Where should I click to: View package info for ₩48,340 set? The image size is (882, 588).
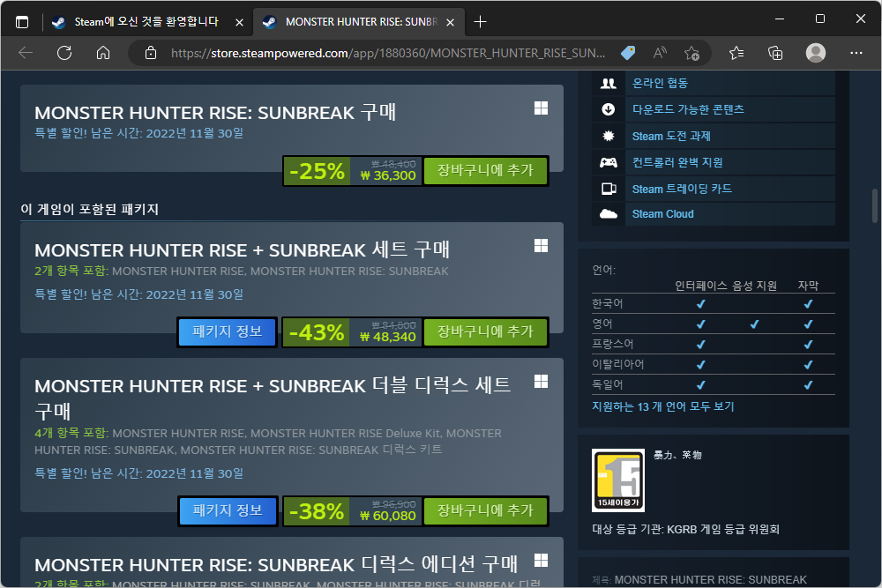(228, 331)
